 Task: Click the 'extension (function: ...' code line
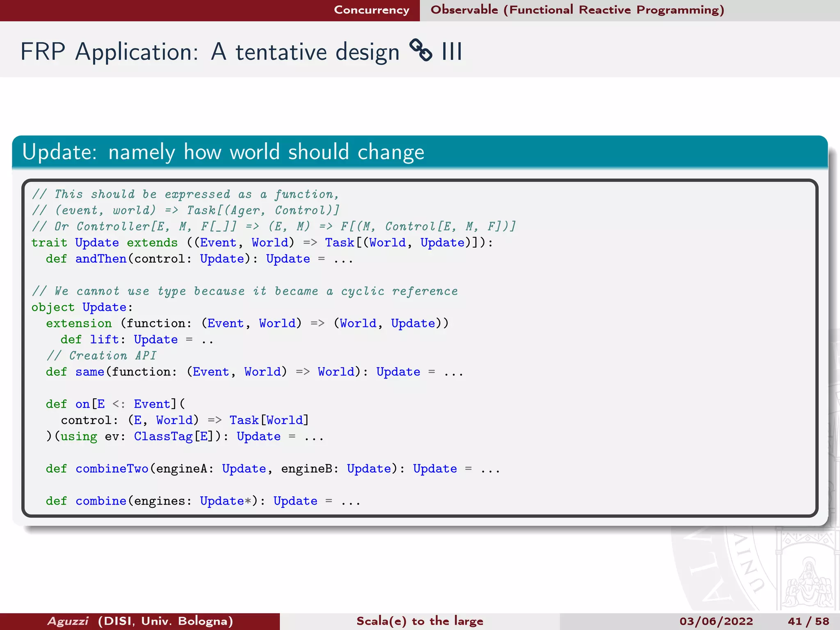pyautogui.click(x=247, y=324)
